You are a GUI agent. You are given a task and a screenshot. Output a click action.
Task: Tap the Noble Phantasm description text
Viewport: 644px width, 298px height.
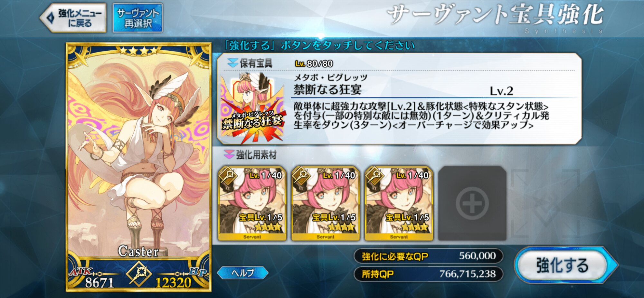[x=421, y=115]
